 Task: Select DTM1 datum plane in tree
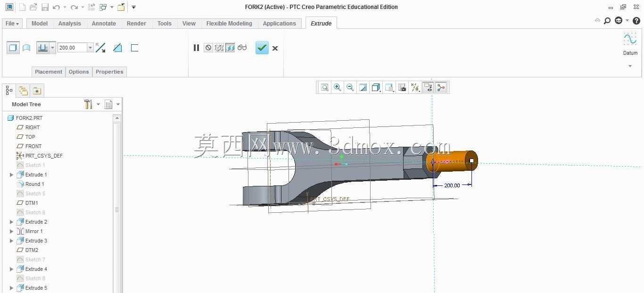(x=27, y=203)
